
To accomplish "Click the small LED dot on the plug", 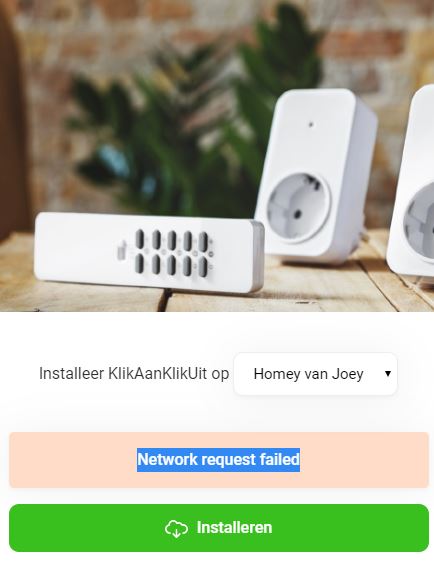I will pos(311,124).
